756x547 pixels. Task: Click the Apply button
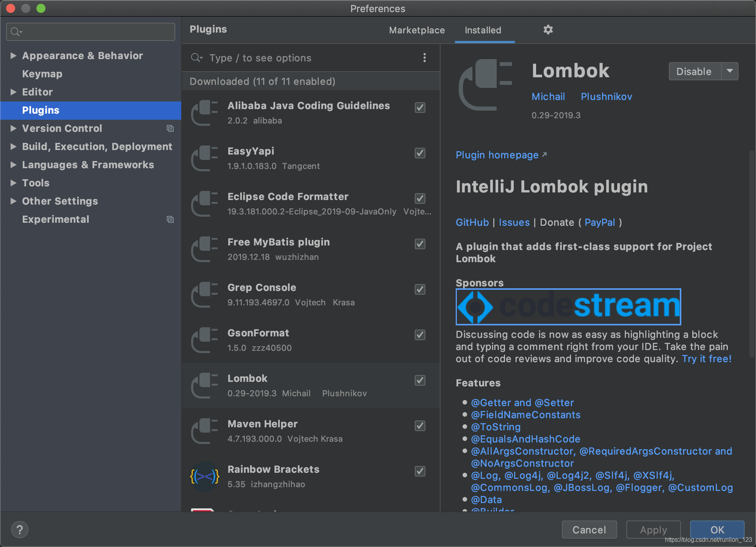point(653,530)
